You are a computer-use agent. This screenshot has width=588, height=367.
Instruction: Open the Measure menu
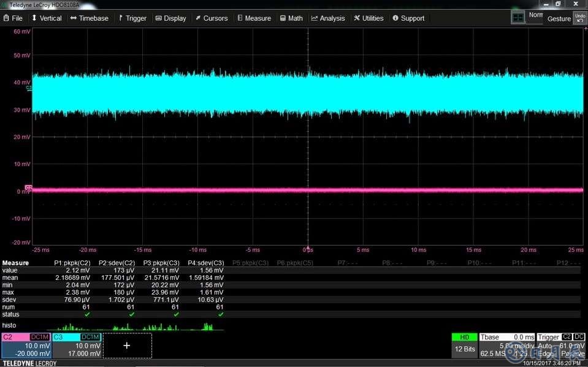(254, 18)
